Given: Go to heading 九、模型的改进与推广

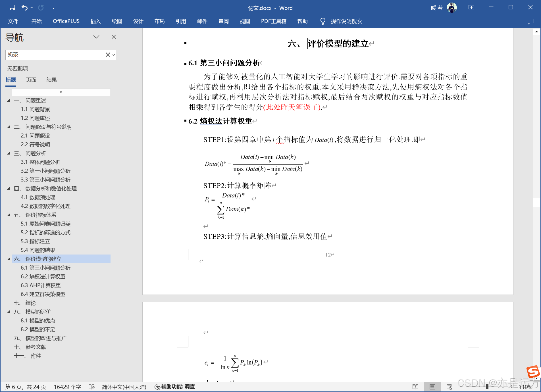Looking at the screenshot, I should point(40,338).
